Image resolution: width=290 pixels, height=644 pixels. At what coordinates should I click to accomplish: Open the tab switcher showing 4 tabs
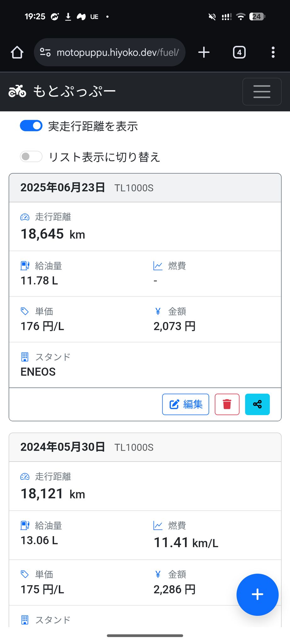tap(239, 52)
